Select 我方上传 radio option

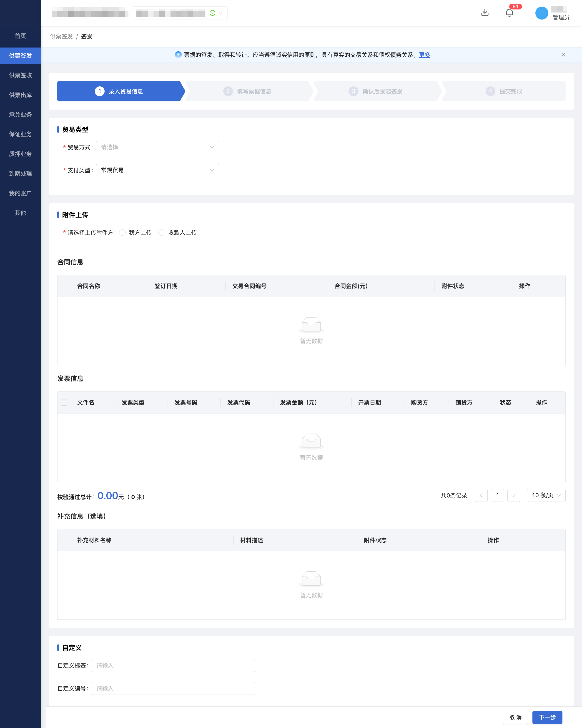point(123,233)
